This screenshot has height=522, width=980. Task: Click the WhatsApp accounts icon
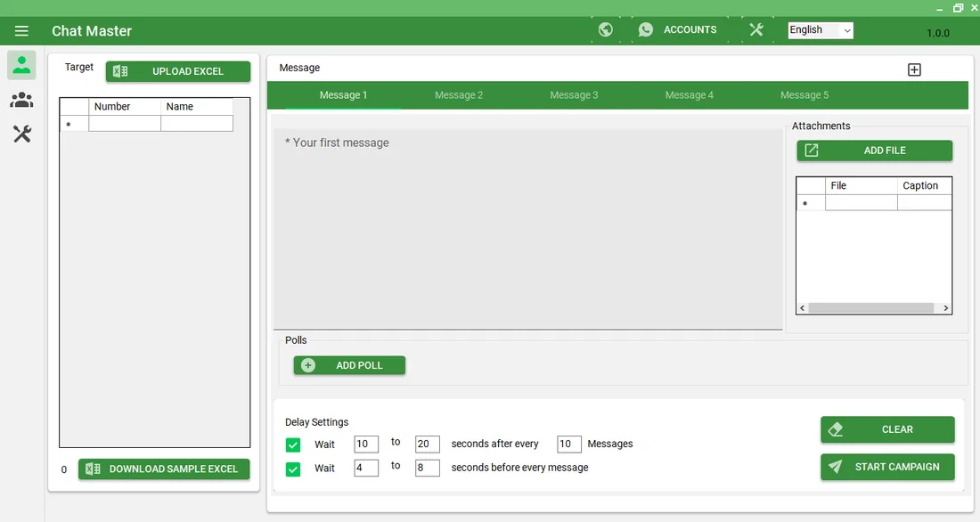tap(646, 29)
